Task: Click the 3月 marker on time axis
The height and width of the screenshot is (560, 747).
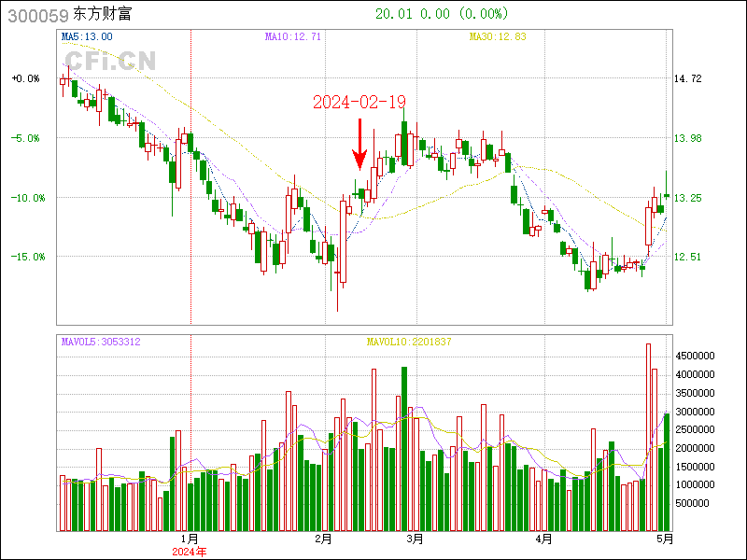Action: pyautogui.click(x=416, y=539)
